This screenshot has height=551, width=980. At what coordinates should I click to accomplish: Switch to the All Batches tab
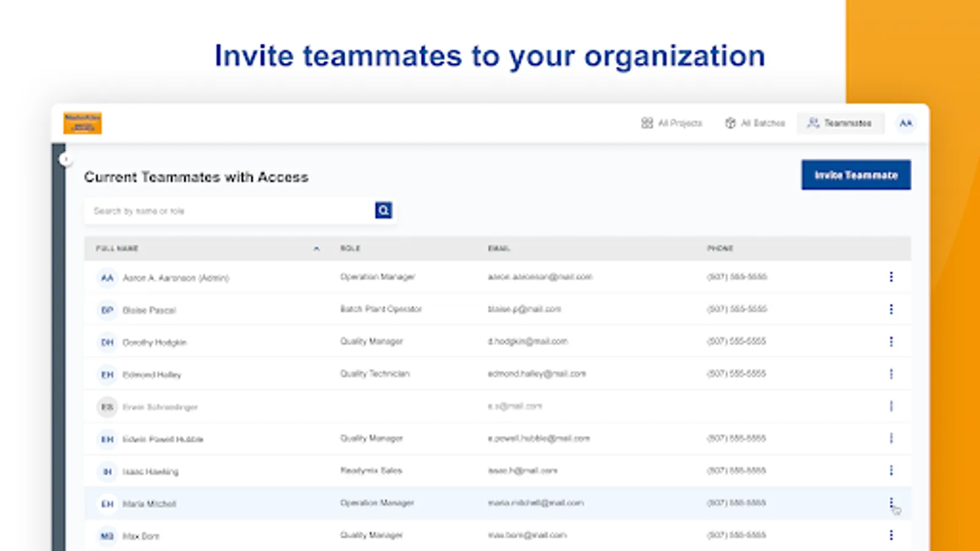click(x=755, y=123)
